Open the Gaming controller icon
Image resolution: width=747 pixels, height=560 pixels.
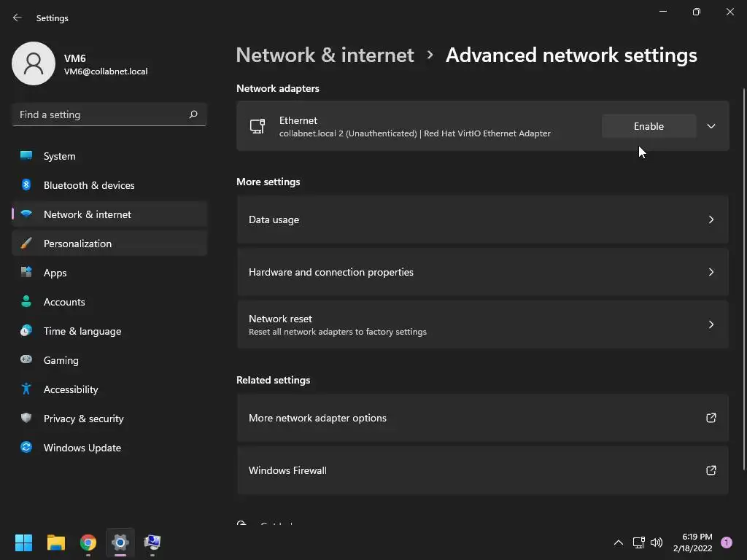click(26, 360)
